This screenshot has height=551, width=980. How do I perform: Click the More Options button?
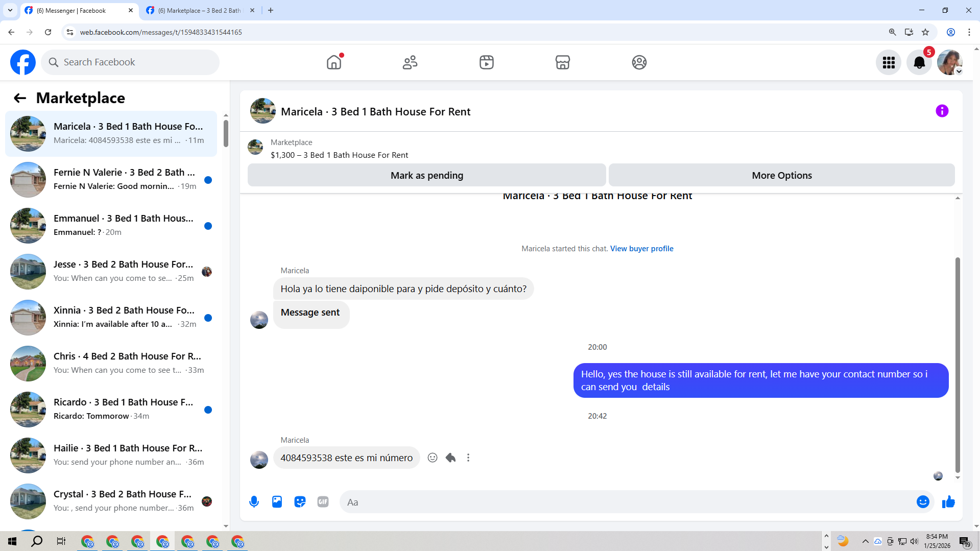pos(782,175)
